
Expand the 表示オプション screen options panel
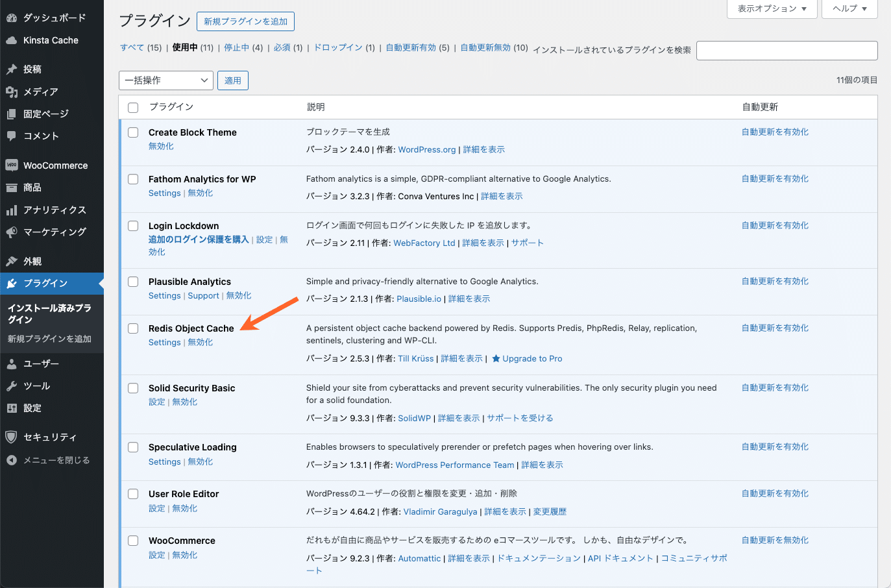[x=772, y=8]
